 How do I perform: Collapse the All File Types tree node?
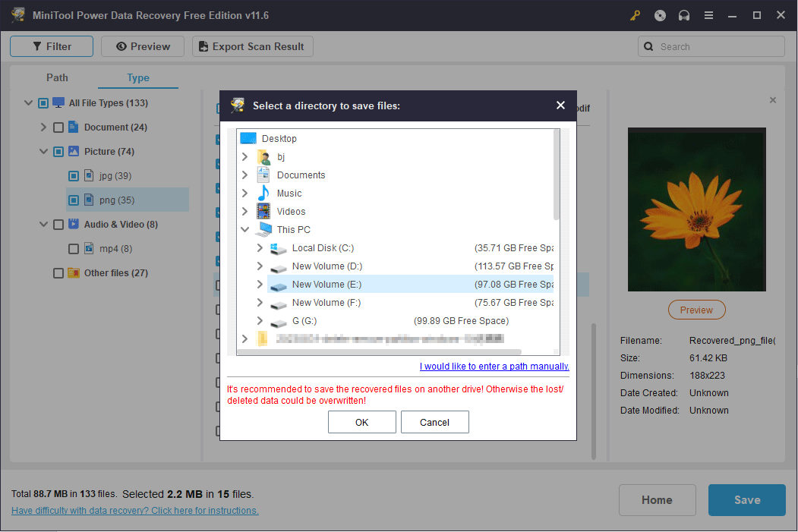(29, 102)
